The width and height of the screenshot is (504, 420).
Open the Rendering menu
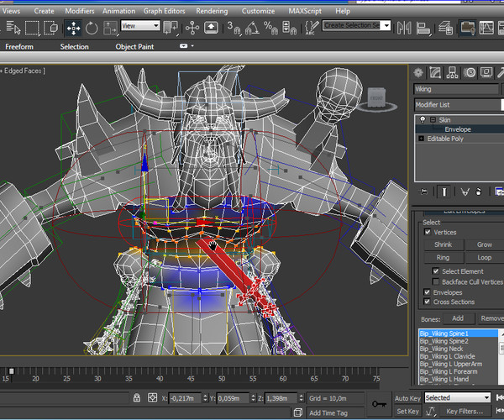click(x=212, y=11)
